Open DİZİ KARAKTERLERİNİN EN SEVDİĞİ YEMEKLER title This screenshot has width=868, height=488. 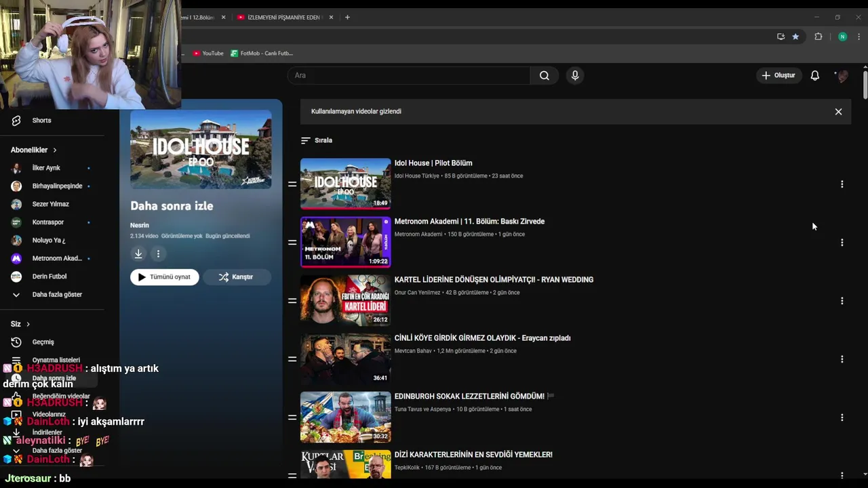473,455
